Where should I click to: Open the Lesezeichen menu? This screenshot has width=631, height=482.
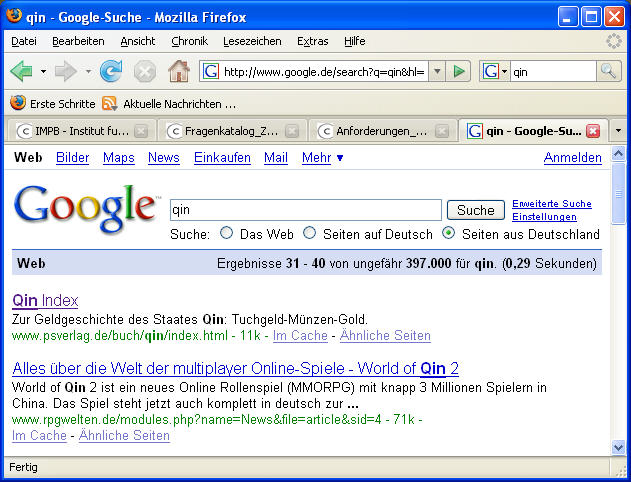point(252,41)
